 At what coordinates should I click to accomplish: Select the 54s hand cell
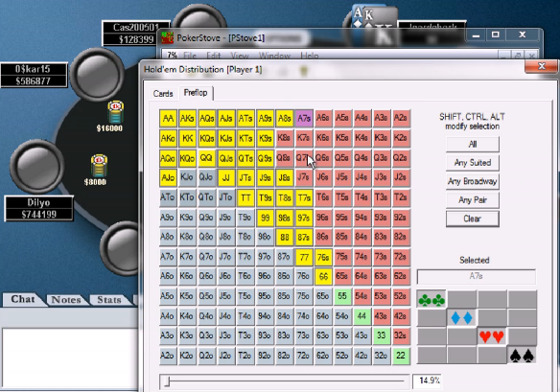pyautogui.click(x=362, y=296)
